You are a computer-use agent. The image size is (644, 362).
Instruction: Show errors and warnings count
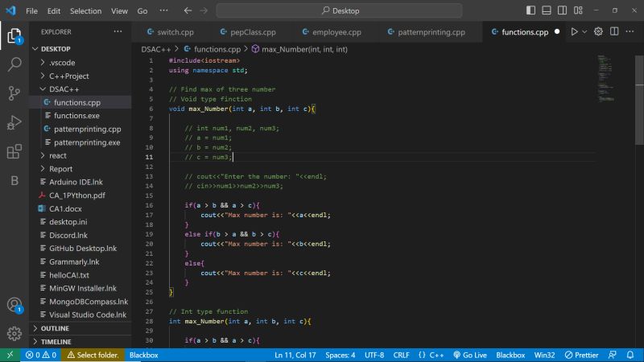point(41,355)
